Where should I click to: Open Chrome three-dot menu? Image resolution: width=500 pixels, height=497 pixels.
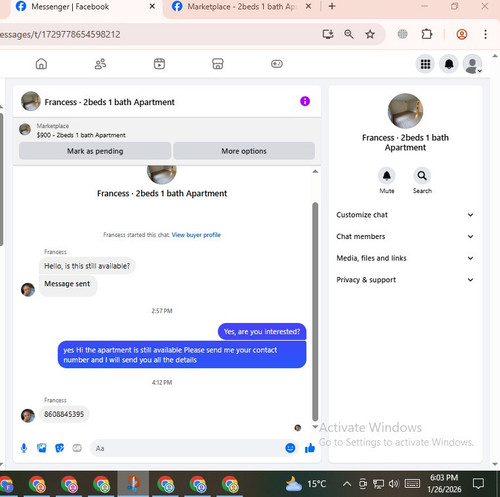[x=485, y=34]
